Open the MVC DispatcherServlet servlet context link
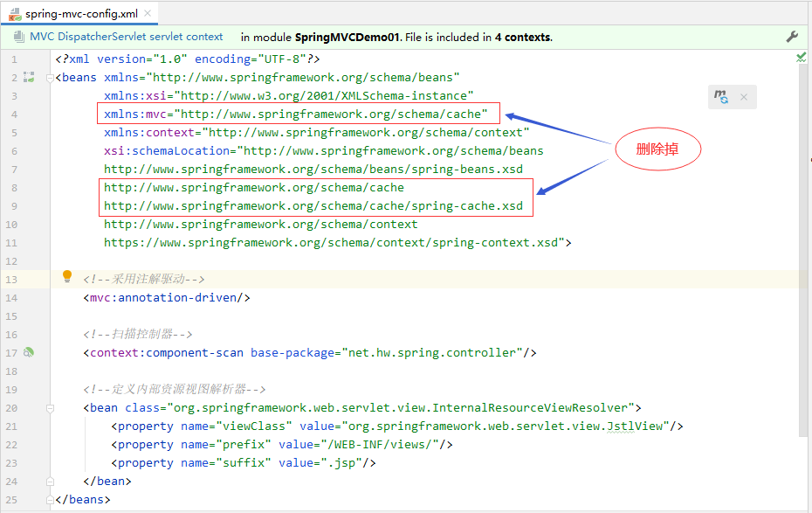The height and width of the screenshot is (513, 812). (x=127, y=37)
